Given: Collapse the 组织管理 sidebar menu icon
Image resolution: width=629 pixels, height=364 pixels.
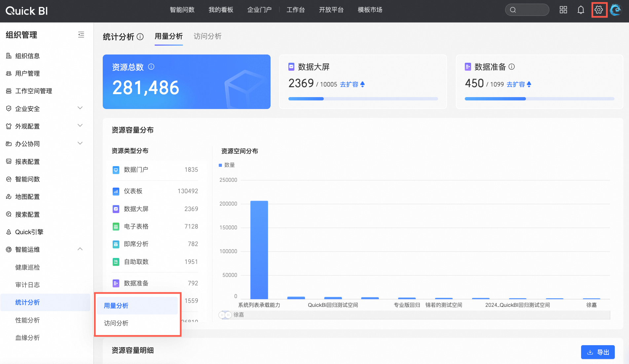Looking at the screenshot, I should click(x=81, y=35).
